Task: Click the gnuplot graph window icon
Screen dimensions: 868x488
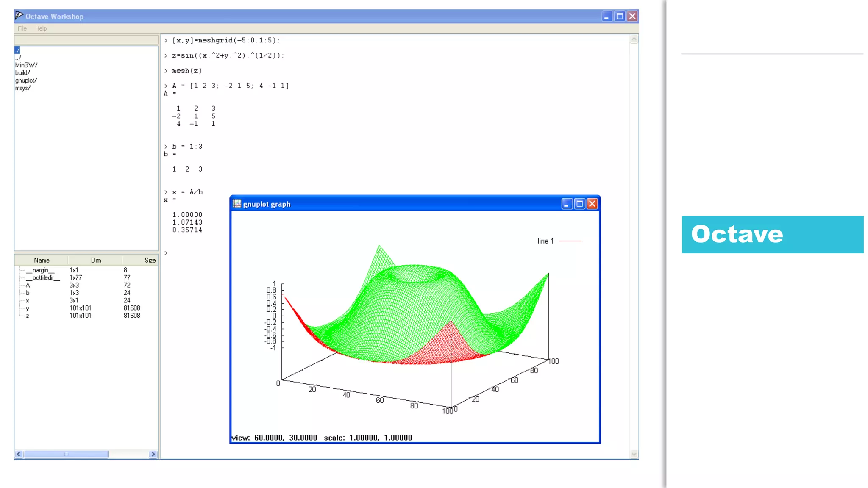Action: pos(237,204)
